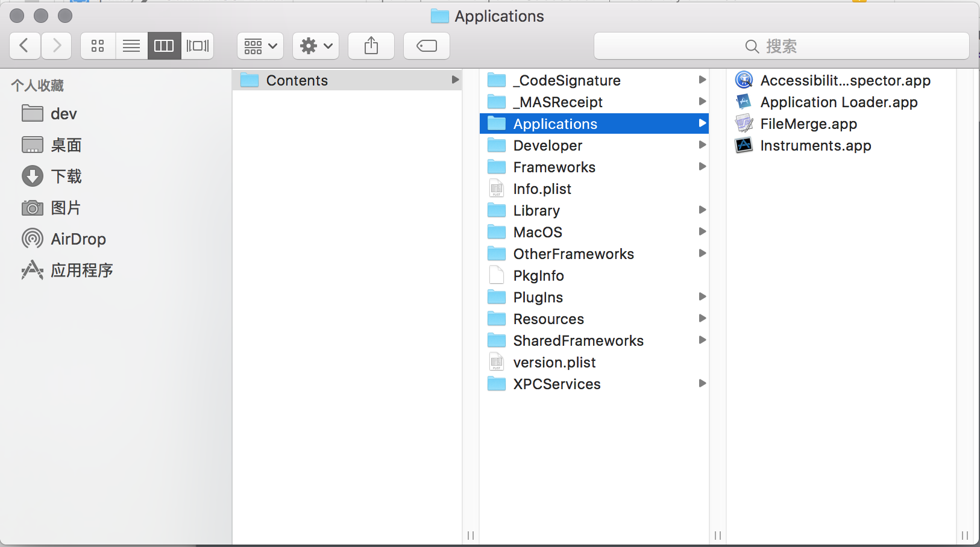Select the SharedFrameworks folder name
This screenshot has width=980, height=547.
tap(579, 341)
